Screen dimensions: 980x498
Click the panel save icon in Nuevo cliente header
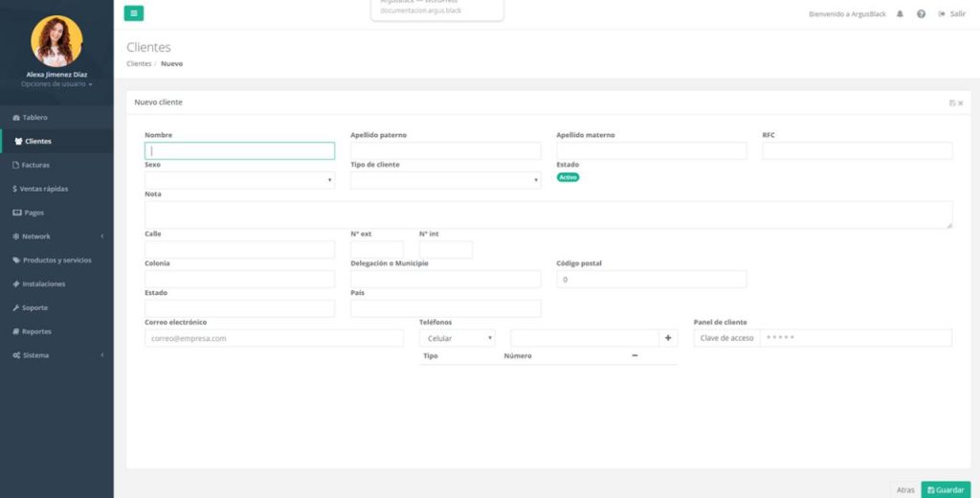pyautogui.click(x=952, y=103)
